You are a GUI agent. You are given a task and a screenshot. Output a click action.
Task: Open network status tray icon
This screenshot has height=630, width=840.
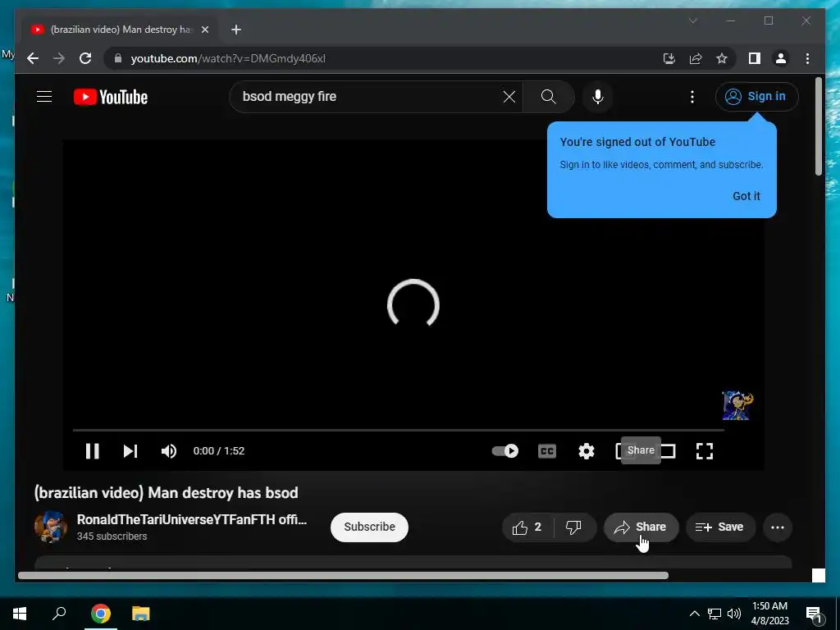[714, 614]
